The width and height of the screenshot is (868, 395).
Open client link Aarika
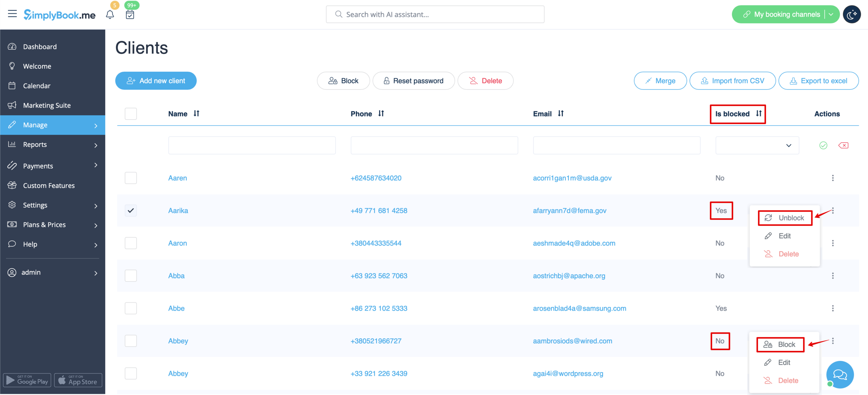click(x=178, y=211)
